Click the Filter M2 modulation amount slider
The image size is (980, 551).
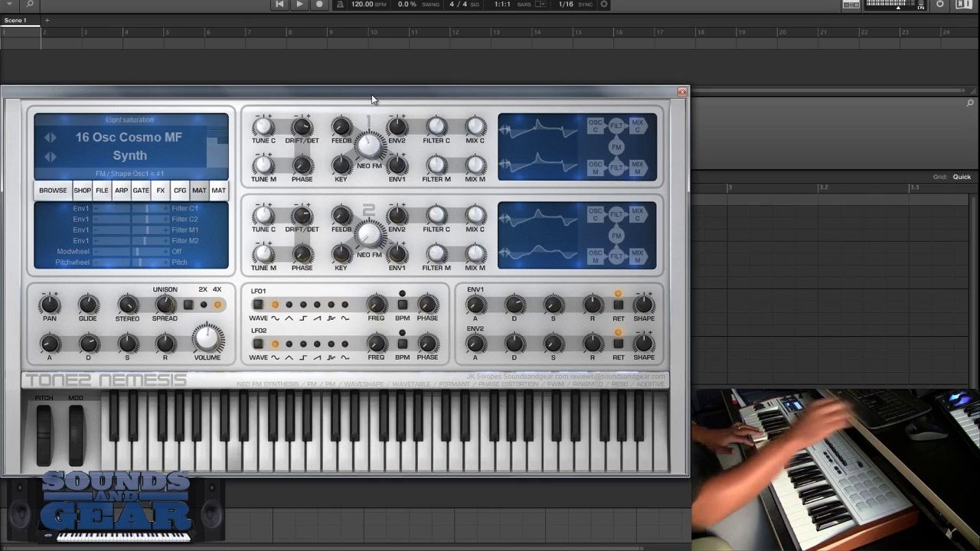pyautogui.click(x=131, y=240)
